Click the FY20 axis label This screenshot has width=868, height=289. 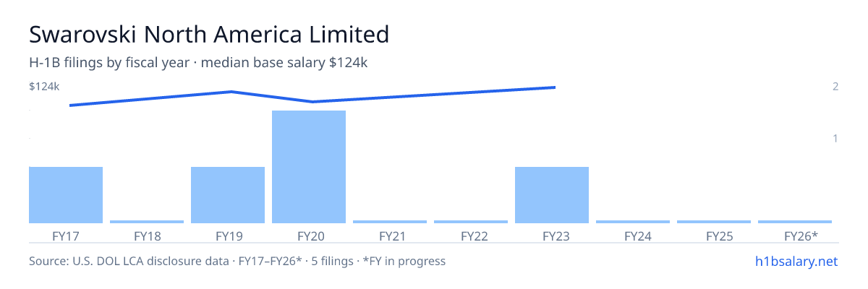[x=309, y=236]
